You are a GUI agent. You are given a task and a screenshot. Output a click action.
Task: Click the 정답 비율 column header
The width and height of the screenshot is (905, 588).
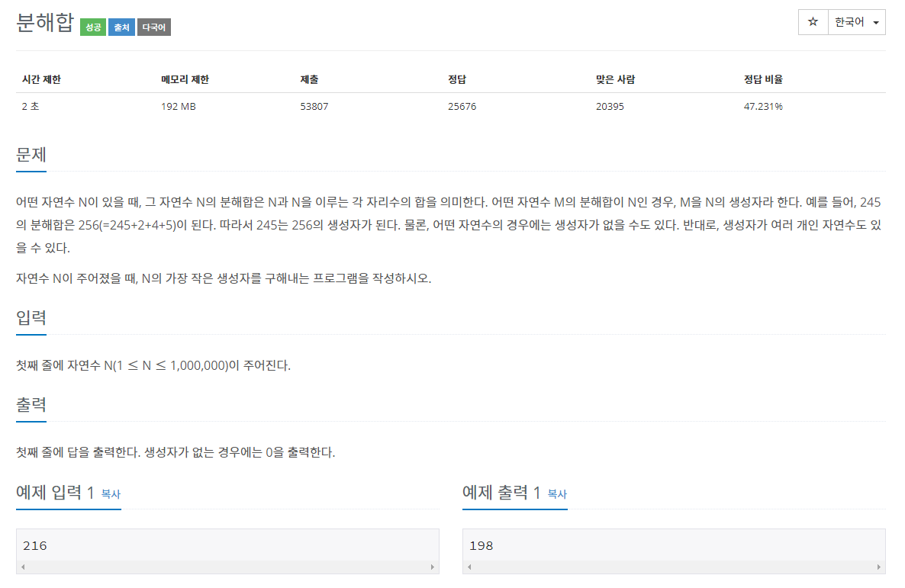click(763, 79)
